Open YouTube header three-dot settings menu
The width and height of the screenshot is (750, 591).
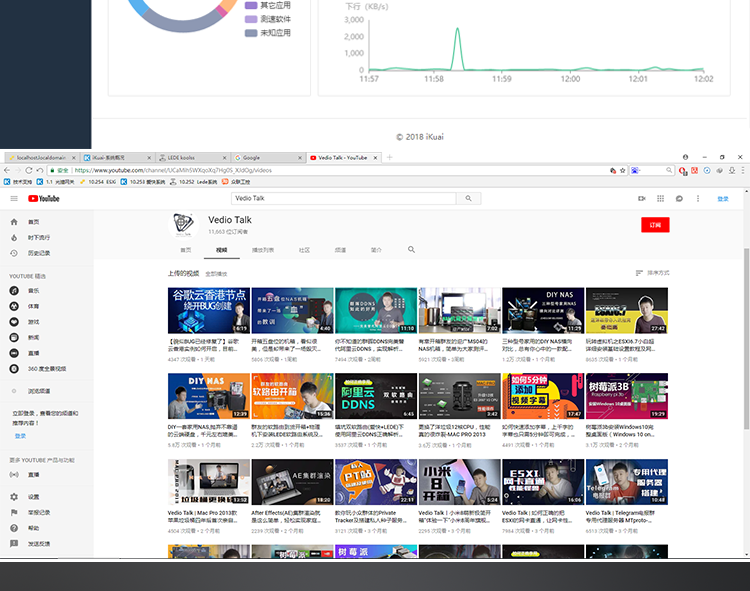pos(698,198)
